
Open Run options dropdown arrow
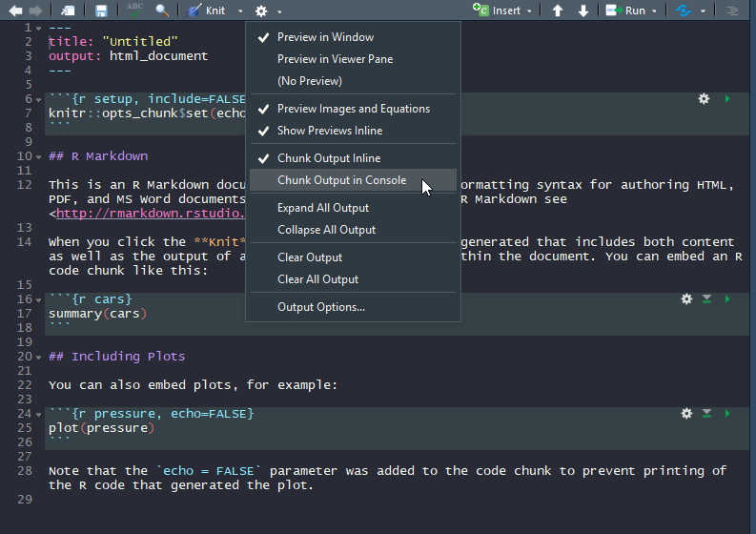pos(654,11)
